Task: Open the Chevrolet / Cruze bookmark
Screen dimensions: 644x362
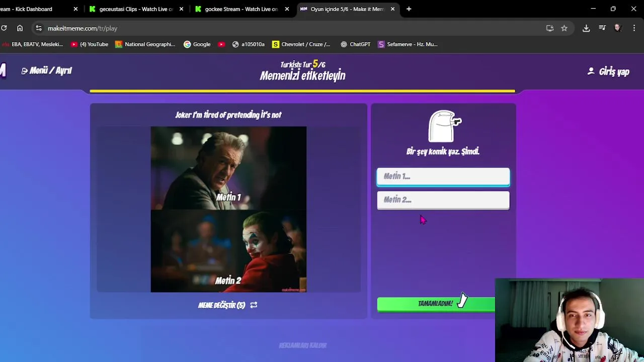Action: [x=301, y=44]
